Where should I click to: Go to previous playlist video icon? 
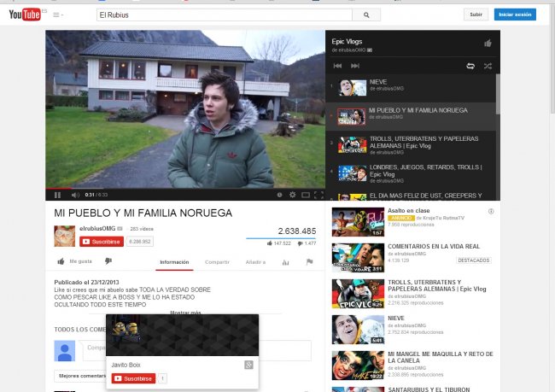point(337,66)
